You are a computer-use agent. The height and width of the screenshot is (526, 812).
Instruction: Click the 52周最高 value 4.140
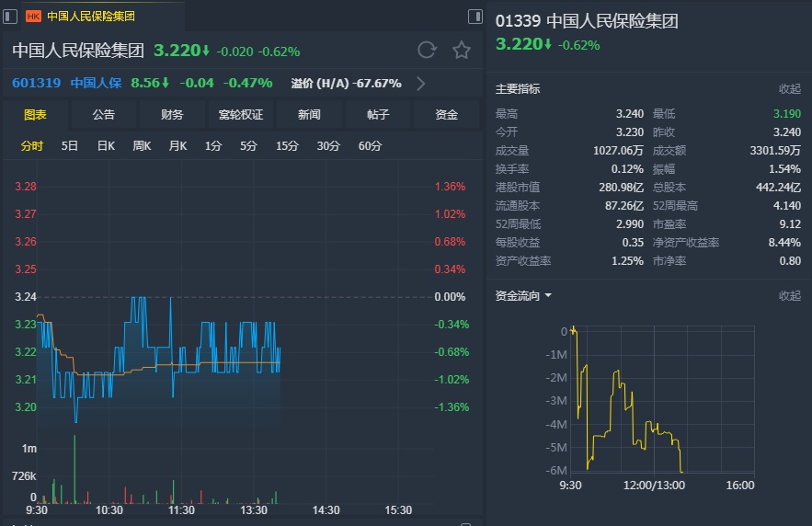point(787,206)
